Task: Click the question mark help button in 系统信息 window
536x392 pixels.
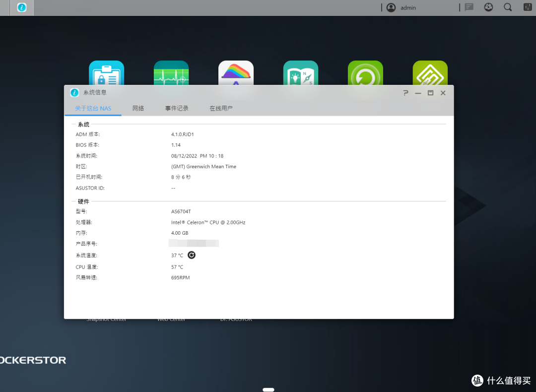Action: (405, 93)
